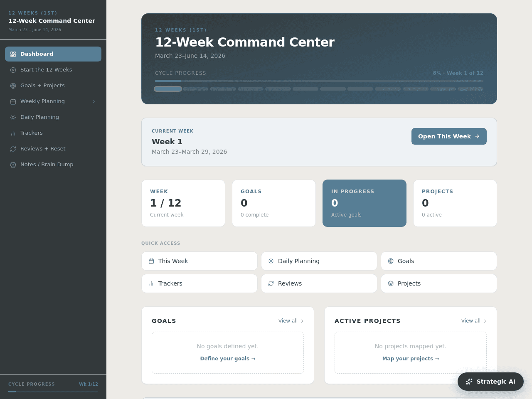The image size is (532, 399).
Task: Click Map your projects link
Action: click(x=411, y=359)
